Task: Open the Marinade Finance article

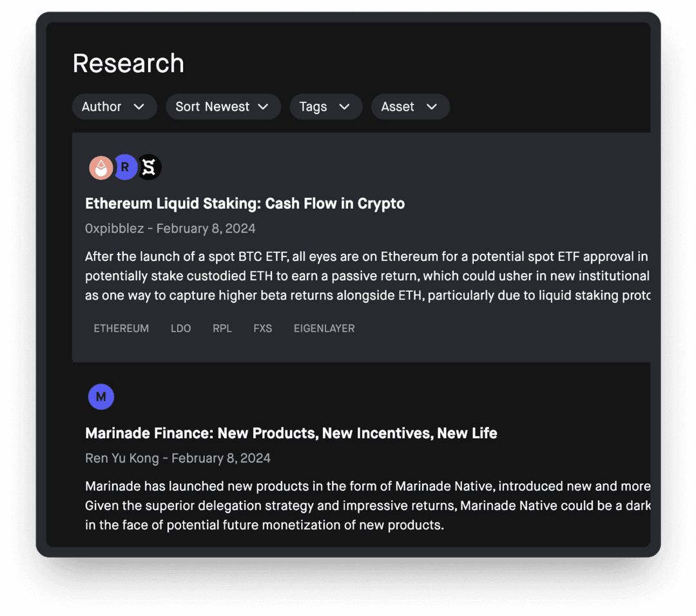Action: coord(291,433)
